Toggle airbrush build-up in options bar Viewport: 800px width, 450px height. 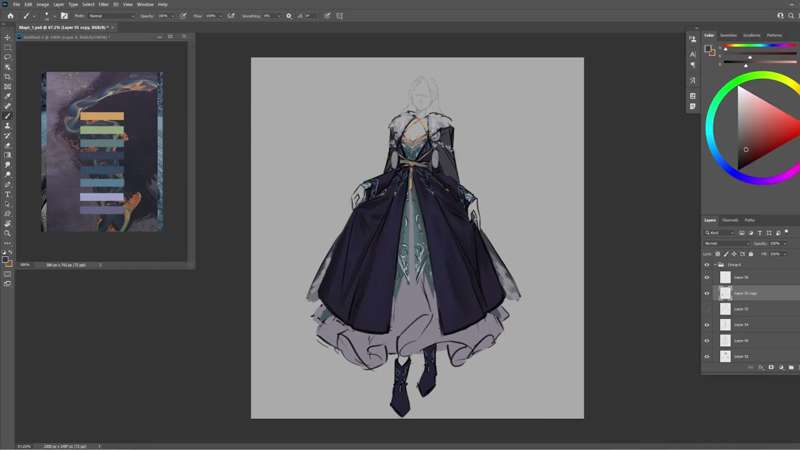[232, 16]
